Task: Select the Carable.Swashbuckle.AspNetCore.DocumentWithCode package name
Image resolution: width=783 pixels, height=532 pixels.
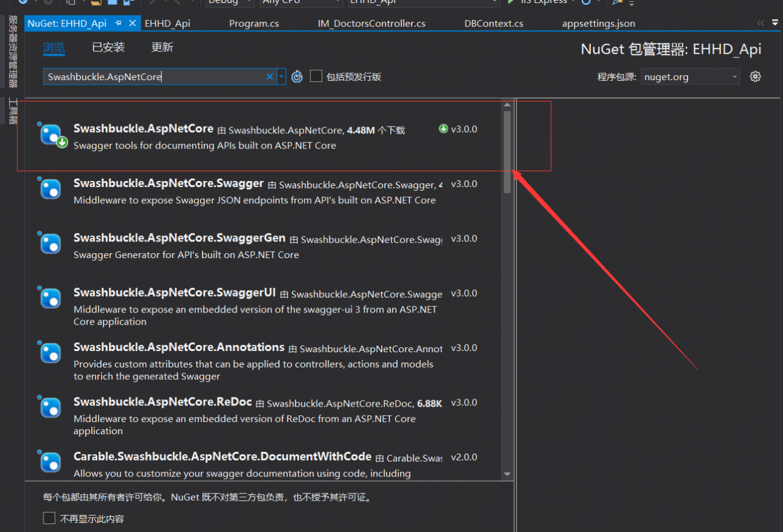Action: coord(222,457)
